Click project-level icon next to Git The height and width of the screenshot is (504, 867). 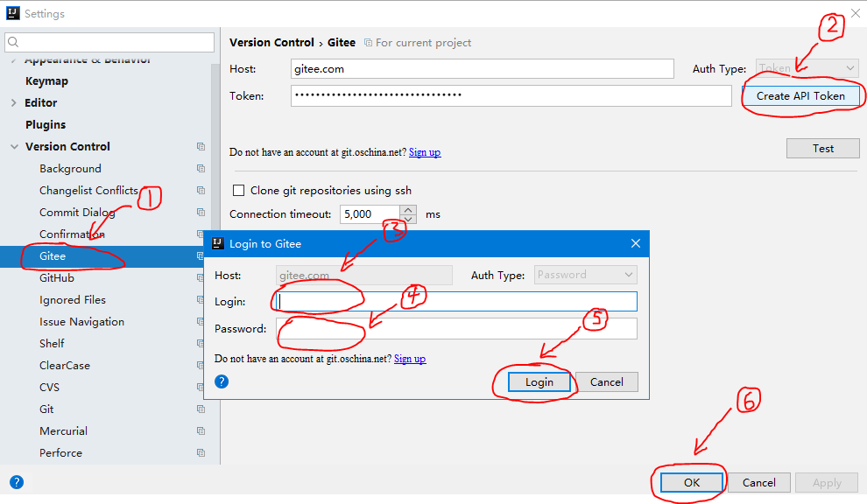[x=201, y=409]
